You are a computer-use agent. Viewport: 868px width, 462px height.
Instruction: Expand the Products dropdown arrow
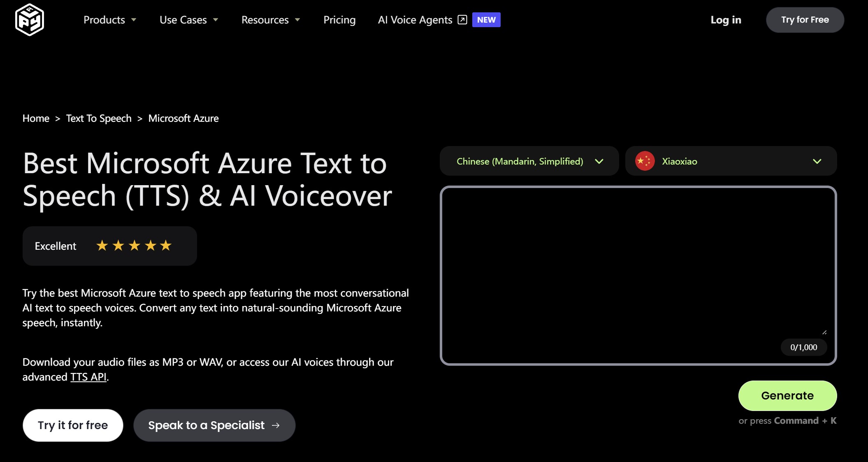pos(134,20)
